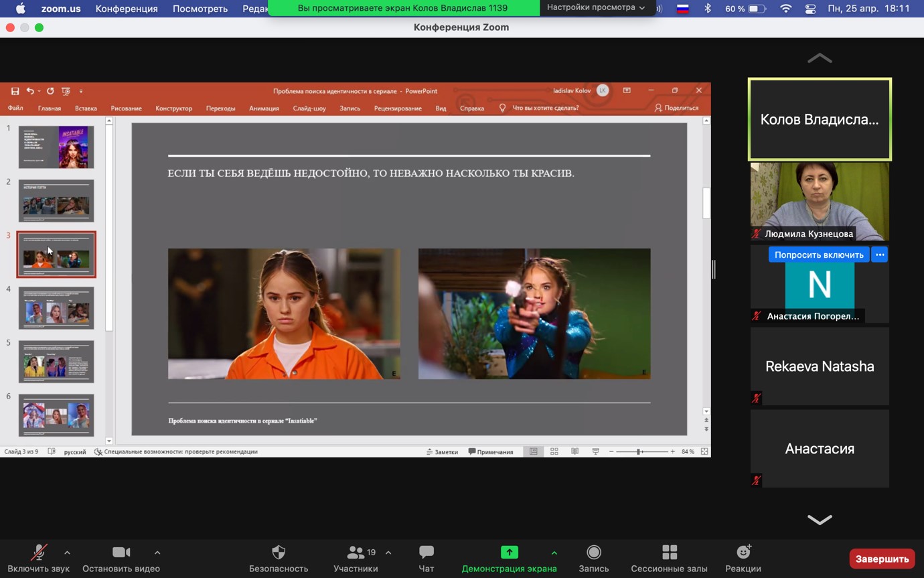Open the undo history dropdown arrow
Viewport: 924px width, 578px height.
39,91
